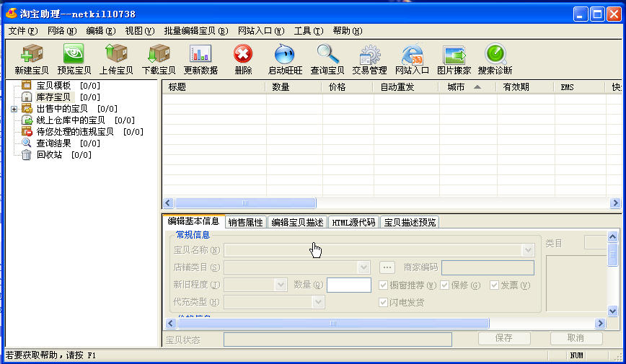This screenshot has width=626, height=364.
Task: Click the 下载宝贝 download icon
Action: [x=159, y=54]
